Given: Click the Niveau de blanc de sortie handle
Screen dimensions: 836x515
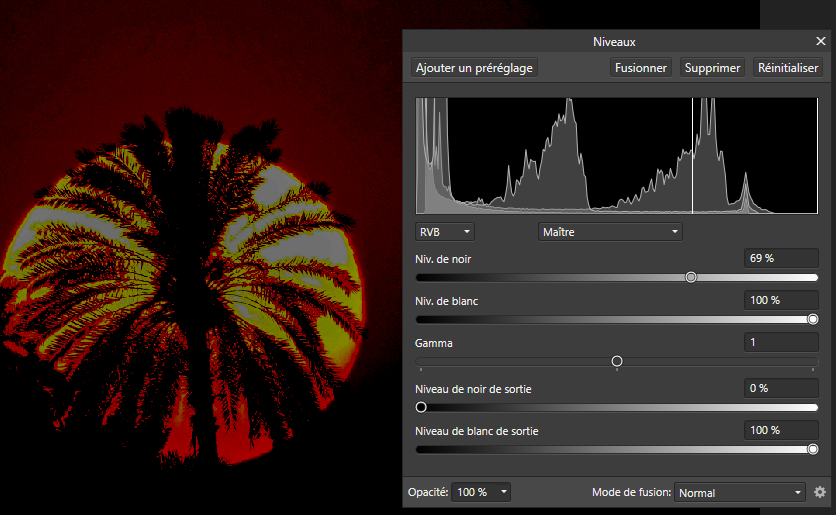Looking at the screenshot, I should point(813,449).
